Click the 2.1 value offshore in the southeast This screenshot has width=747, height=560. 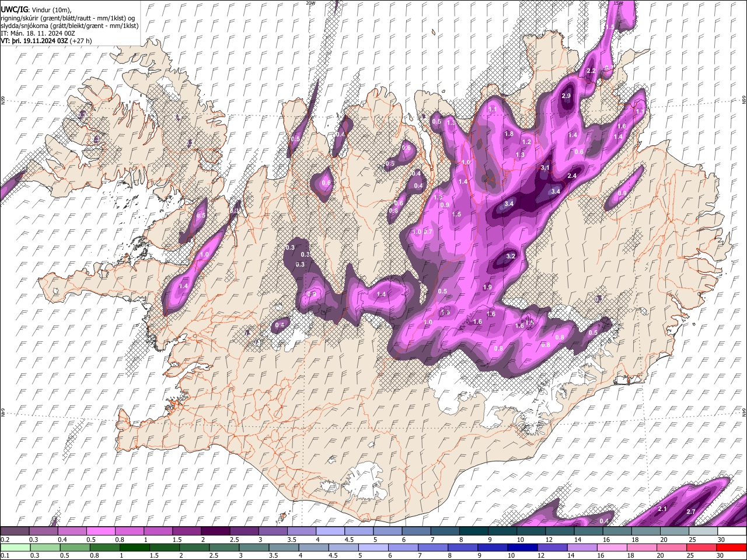662,509
